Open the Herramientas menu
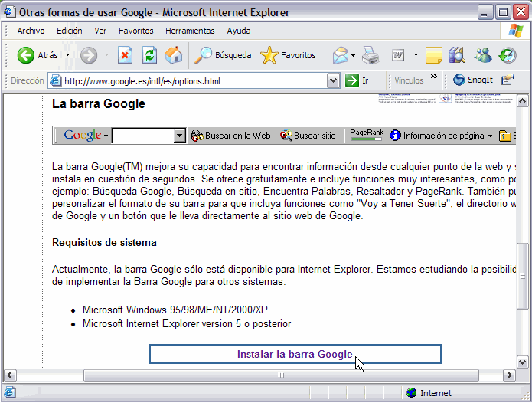532x403 pixels. (x=190, y=31)
